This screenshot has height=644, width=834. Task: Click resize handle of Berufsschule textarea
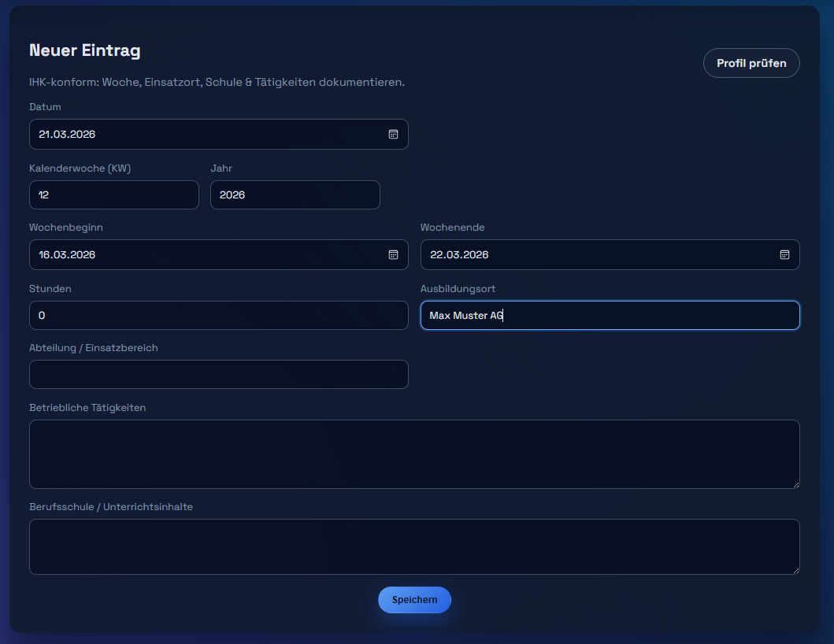795,570
